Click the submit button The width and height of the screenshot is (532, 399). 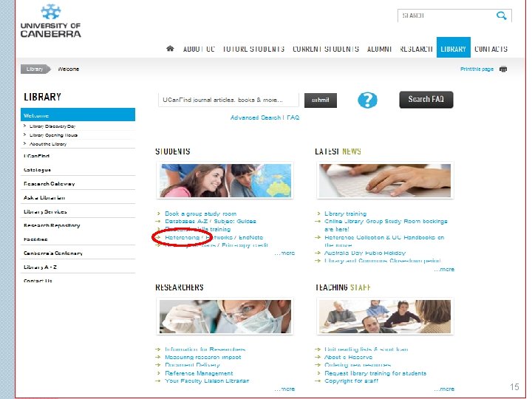320,100
